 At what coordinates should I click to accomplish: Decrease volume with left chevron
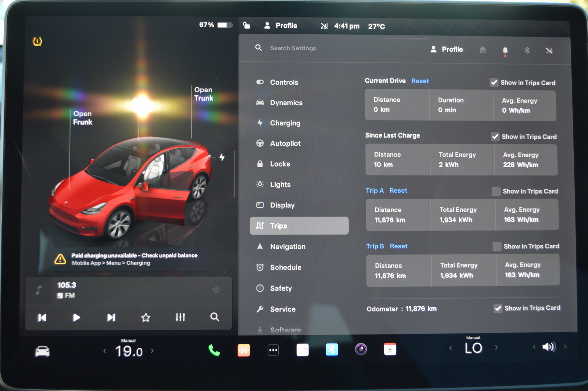coord(534,347)
